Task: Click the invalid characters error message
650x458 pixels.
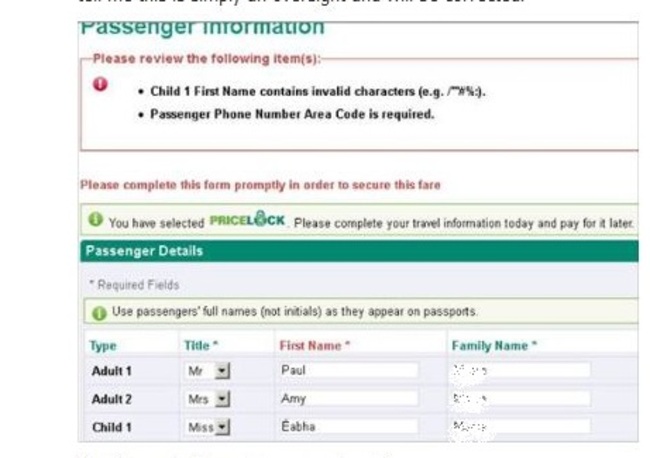Action: click(318, 91)
